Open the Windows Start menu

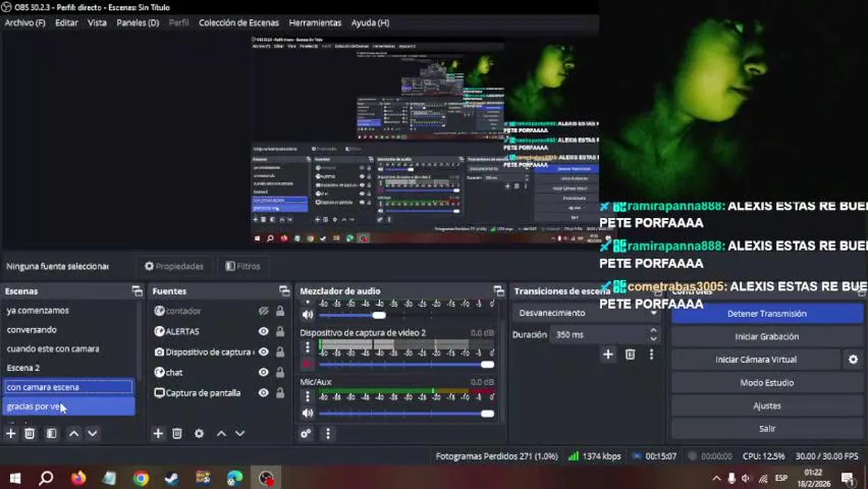point(15,478)
